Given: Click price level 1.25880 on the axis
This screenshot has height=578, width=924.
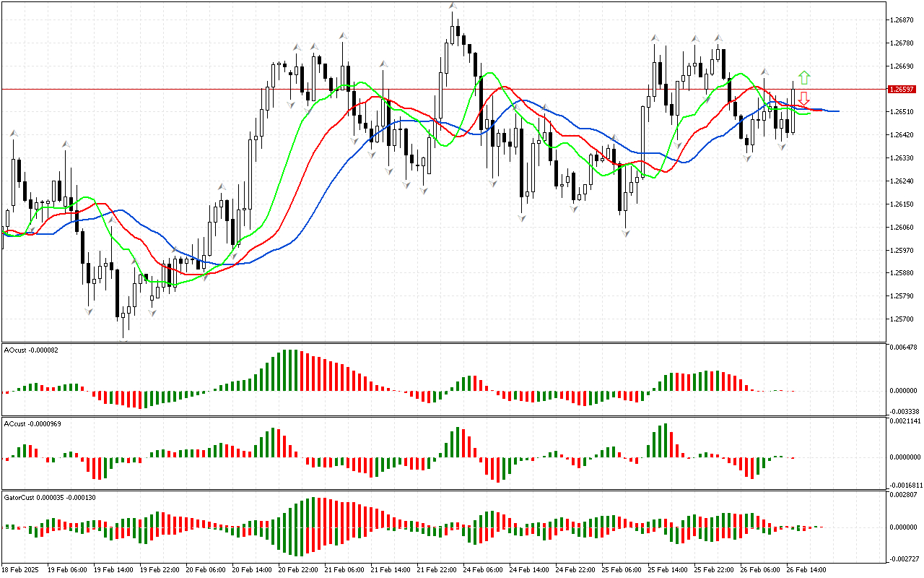Looking at the screenshot, I should point(903,273).
